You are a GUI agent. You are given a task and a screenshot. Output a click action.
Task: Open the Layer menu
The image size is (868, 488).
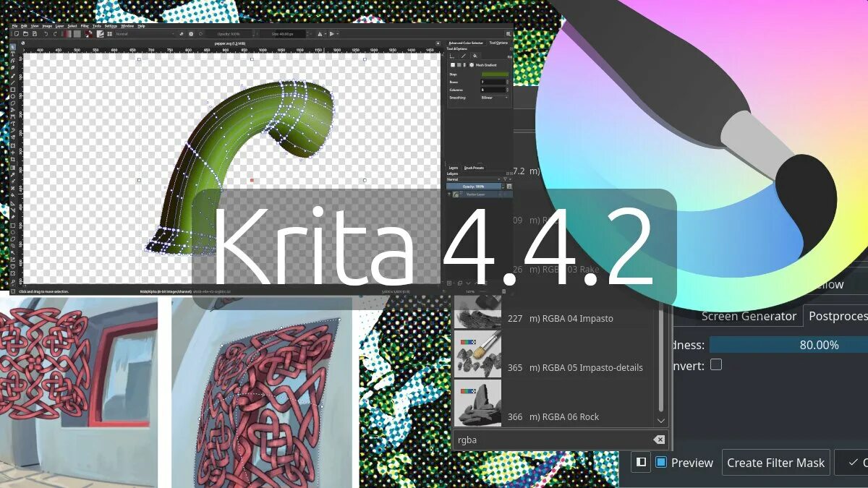59,26
